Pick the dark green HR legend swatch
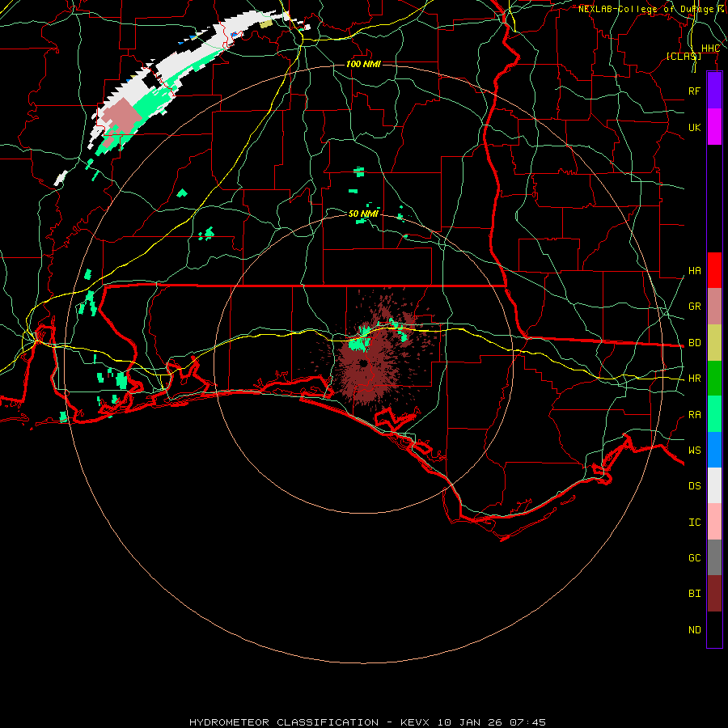 pos(714,378)
